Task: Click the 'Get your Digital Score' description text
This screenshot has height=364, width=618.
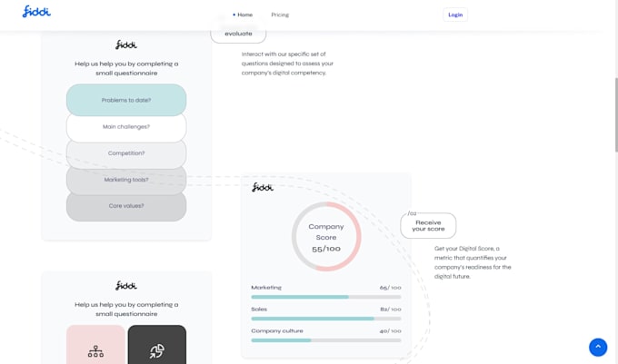Action: tap(473, 262)
